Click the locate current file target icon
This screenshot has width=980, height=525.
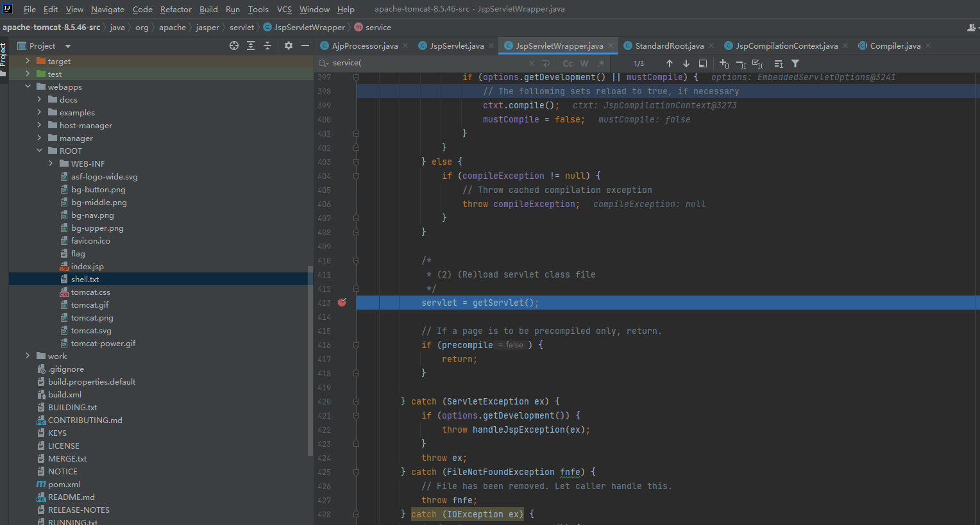coord(234,46)
